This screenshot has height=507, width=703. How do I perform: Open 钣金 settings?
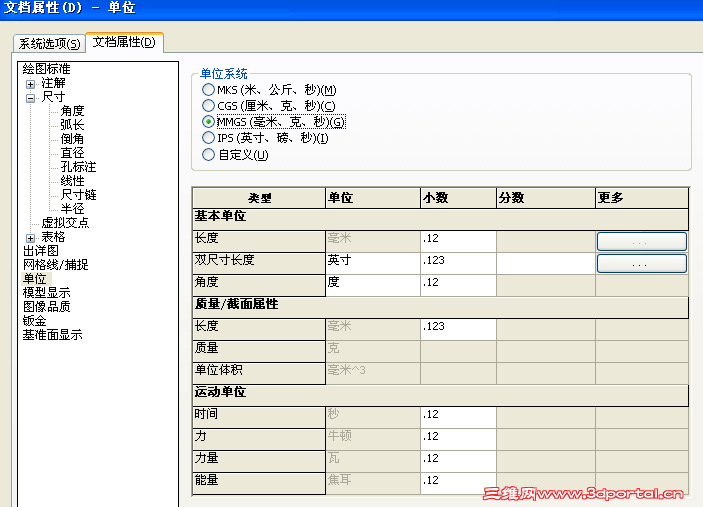(x=35, y=321)
